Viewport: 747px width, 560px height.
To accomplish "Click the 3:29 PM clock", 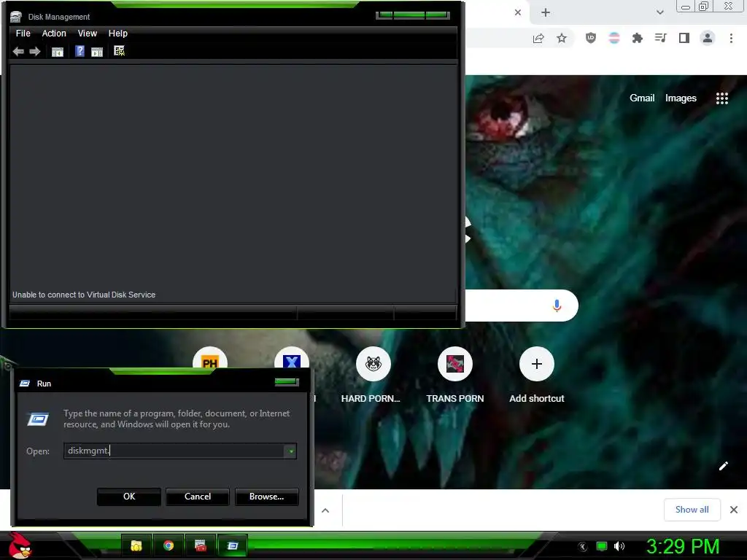I will (683, 546).
